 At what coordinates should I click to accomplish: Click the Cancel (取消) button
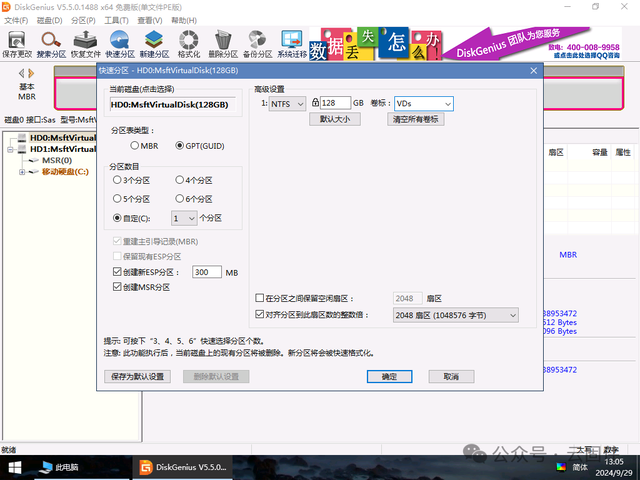point(451,376)
